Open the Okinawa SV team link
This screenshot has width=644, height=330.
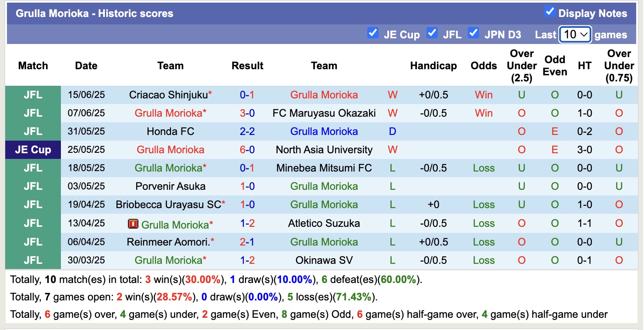324,260
